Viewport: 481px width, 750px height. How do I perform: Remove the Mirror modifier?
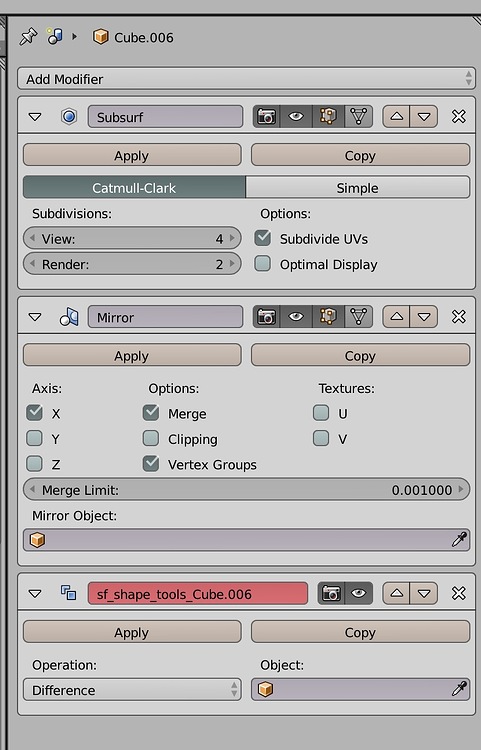click(459, 316)
